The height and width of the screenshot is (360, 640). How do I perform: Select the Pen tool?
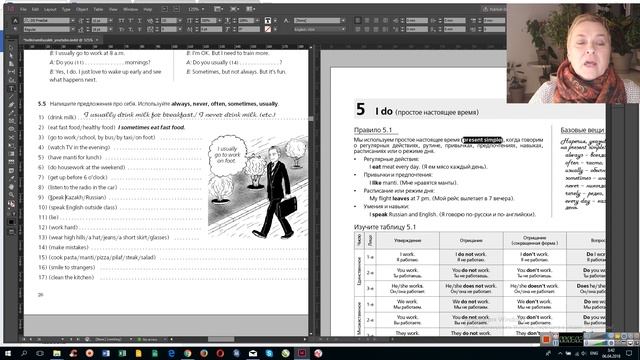click(x=11, y=105)
